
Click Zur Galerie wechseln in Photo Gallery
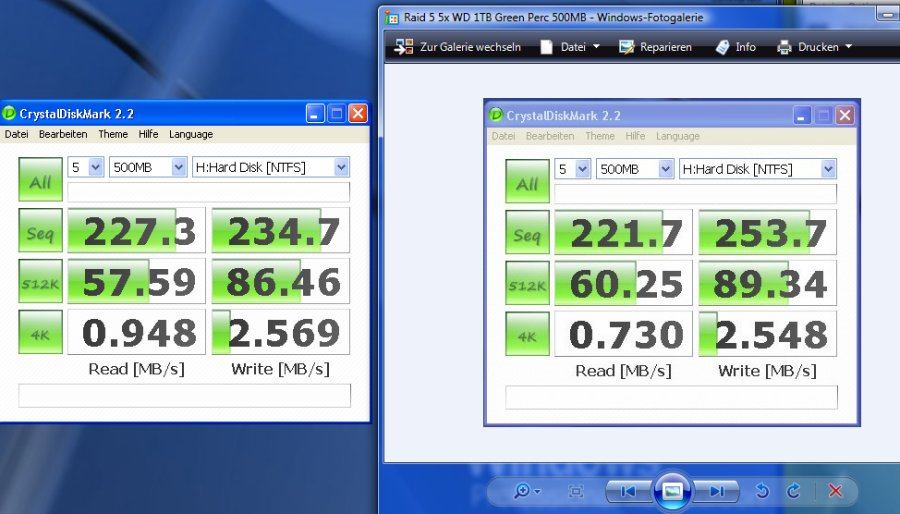click(x=457, y=47)
